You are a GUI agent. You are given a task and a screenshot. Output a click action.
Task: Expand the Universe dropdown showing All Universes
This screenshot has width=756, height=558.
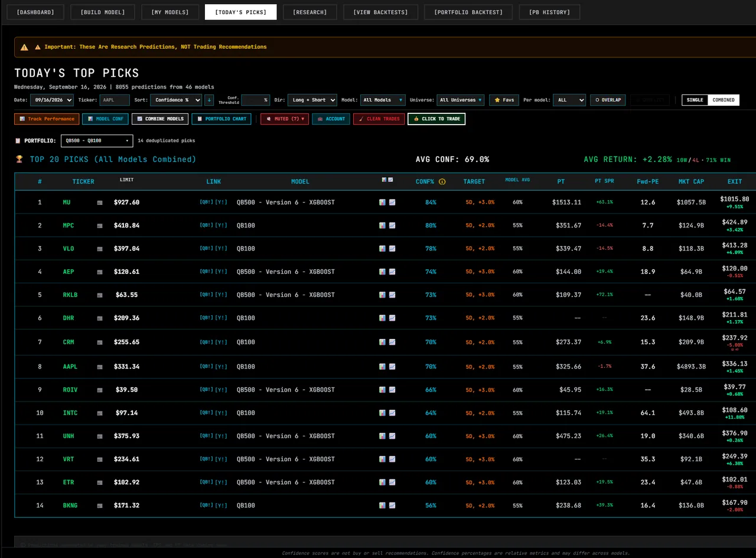[x=461, y=100]
